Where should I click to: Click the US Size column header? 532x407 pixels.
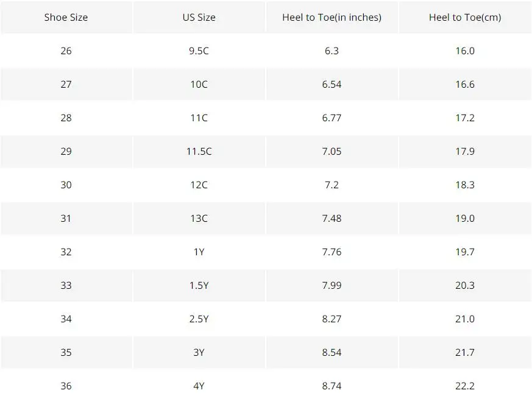pyautogui.click(x=199, y=17)
